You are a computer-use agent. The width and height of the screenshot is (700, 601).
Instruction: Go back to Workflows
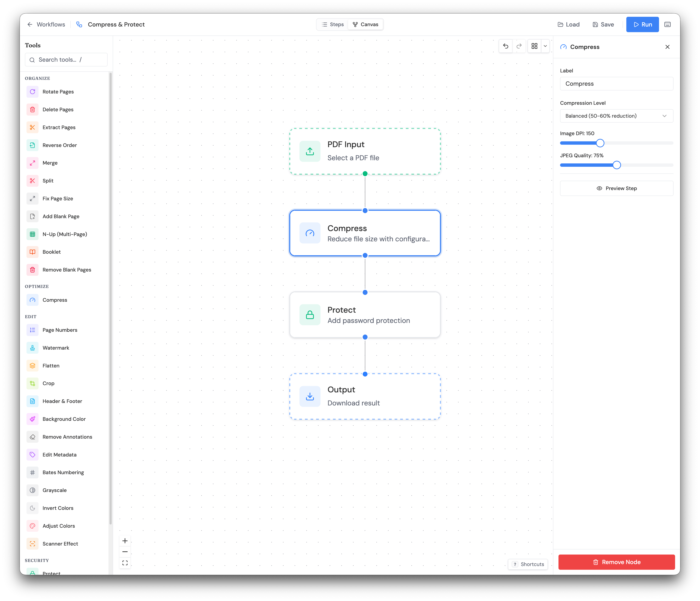(x=46, y=24)
